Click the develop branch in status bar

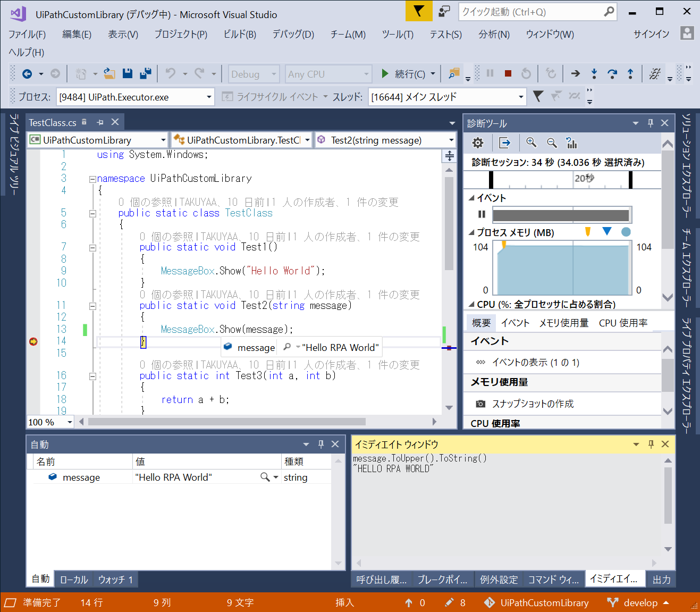pos(638,602)
